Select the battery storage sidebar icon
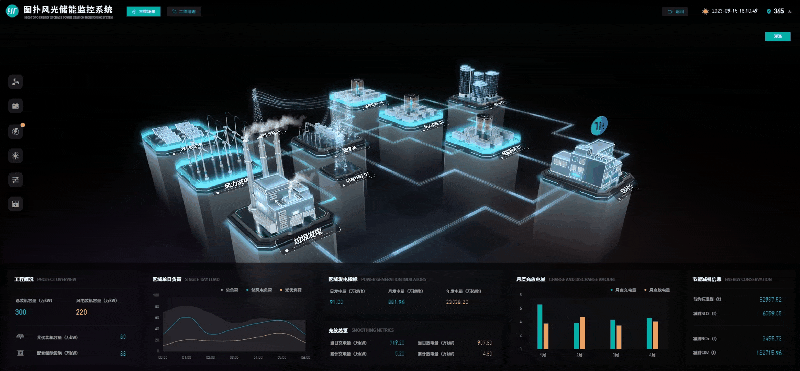 (x=16, y=107)
